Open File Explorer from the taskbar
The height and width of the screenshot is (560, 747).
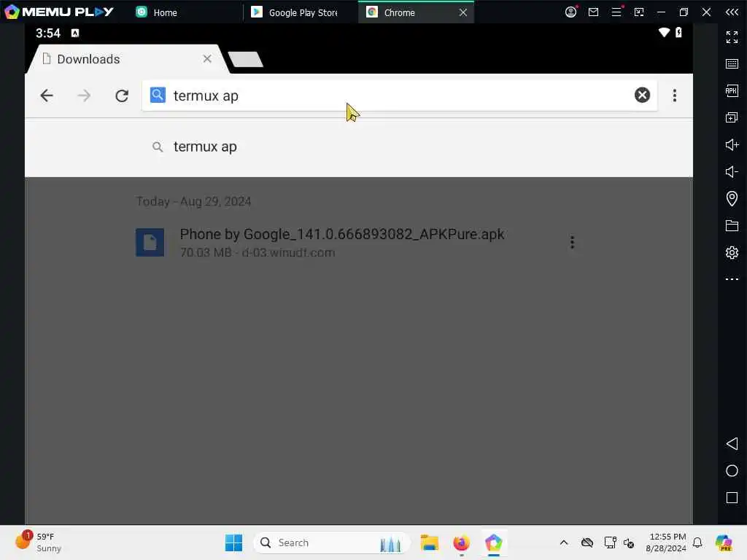pyautogui.click(x=429, y=542)
